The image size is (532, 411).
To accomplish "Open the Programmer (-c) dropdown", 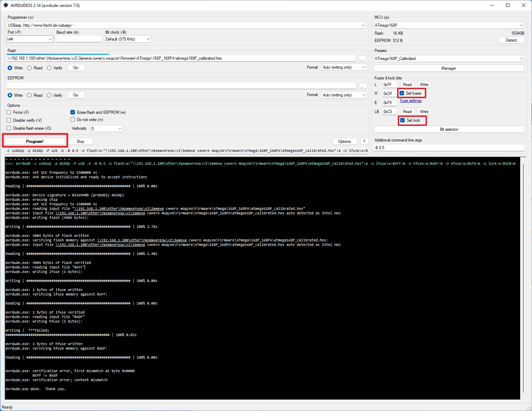I will click(187, 25).
